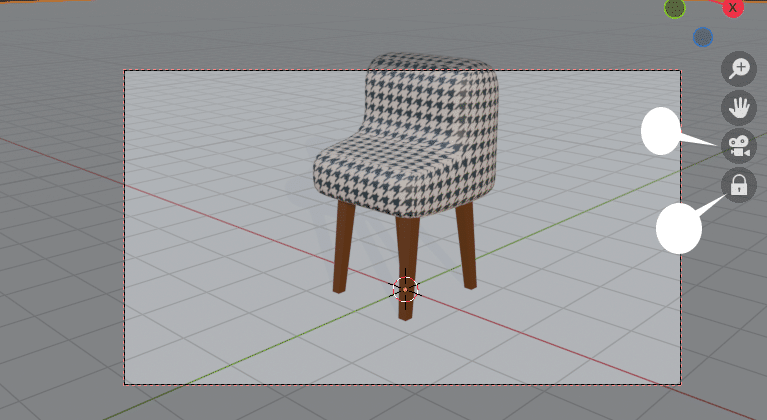
Task: Click the green axis gizmo ball
Action: point(675,8)
